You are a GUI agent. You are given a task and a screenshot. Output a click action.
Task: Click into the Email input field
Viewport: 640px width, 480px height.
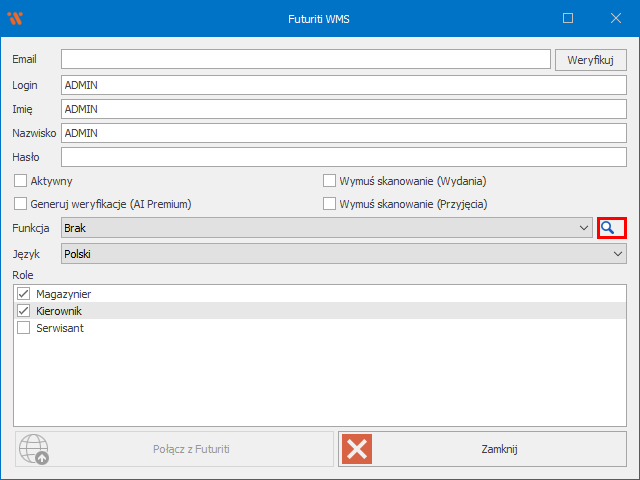tap(305, 60)
